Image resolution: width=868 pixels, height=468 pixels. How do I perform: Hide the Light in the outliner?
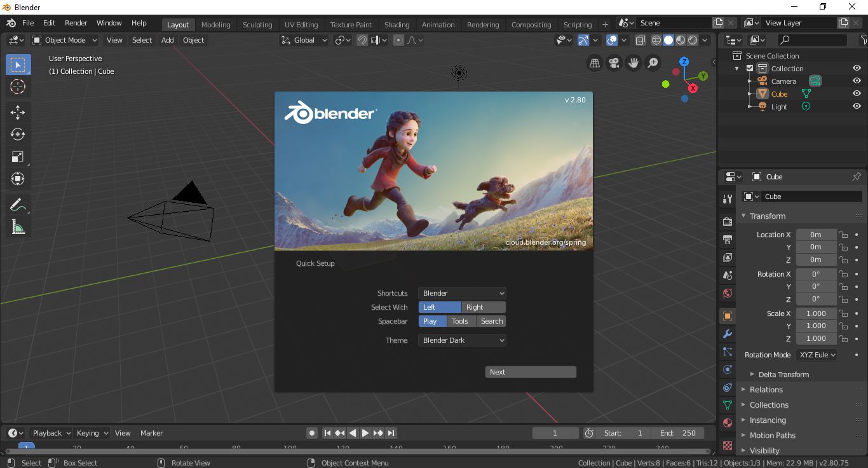coord(857,107)
